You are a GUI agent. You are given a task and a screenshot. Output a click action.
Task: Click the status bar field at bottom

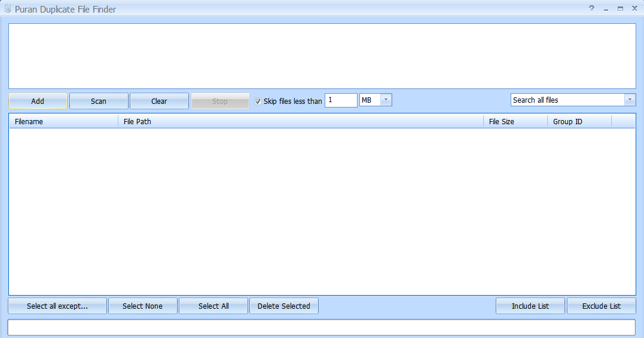tap(322, 327)
